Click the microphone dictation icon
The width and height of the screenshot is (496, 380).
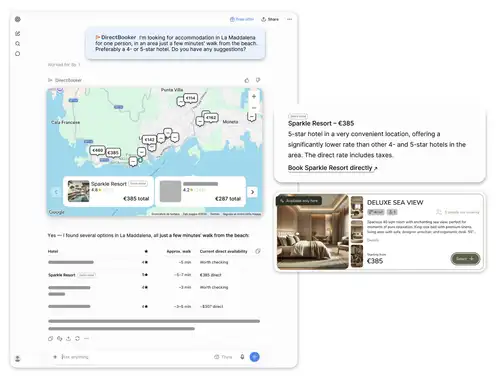242,357
